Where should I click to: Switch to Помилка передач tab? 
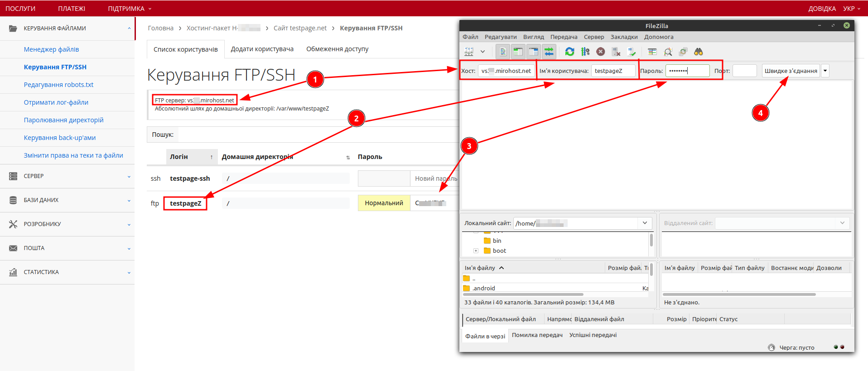537,335
